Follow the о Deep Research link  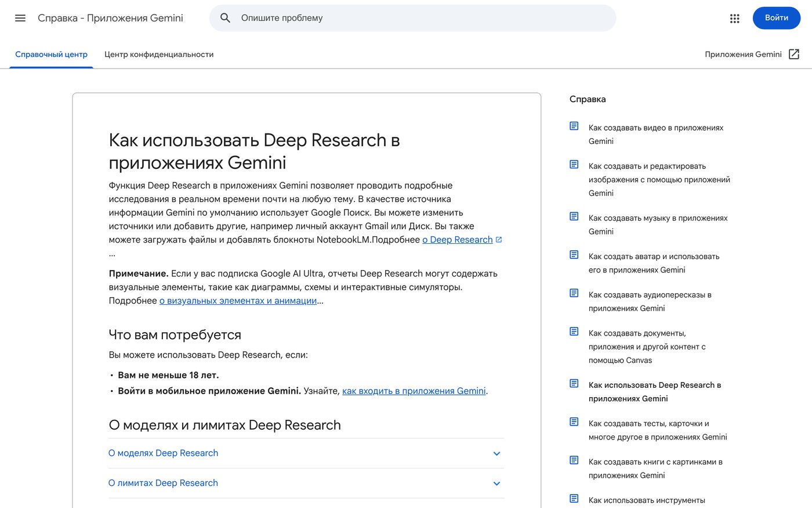tap(458, 240)
